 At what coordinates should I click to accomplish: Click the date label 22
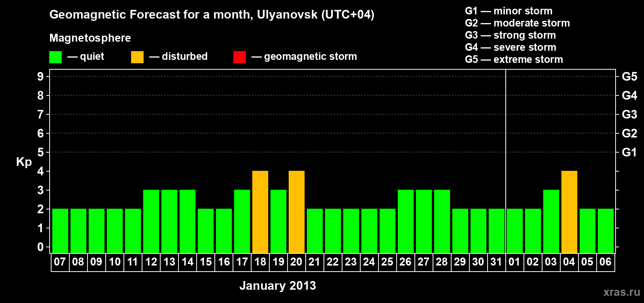(333, 262)
